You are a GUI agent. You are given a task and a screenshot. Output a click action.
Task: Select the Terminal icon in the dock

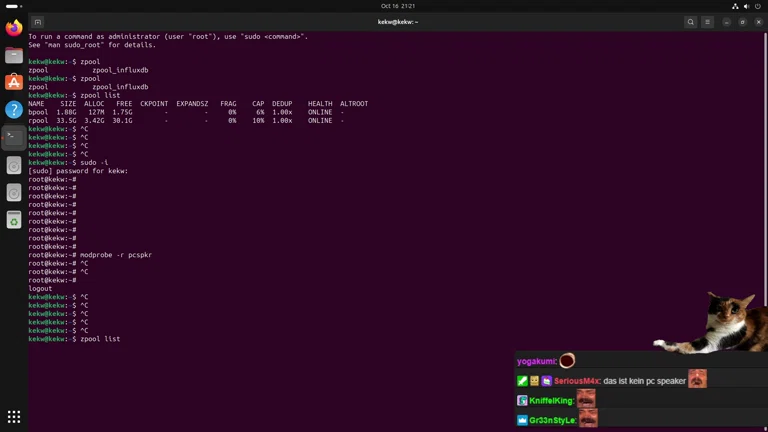tap(14, 138)
